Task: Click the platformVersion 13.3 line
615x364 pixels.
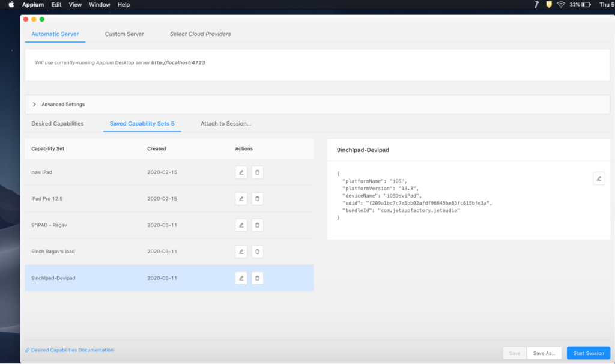Action: 380,189
